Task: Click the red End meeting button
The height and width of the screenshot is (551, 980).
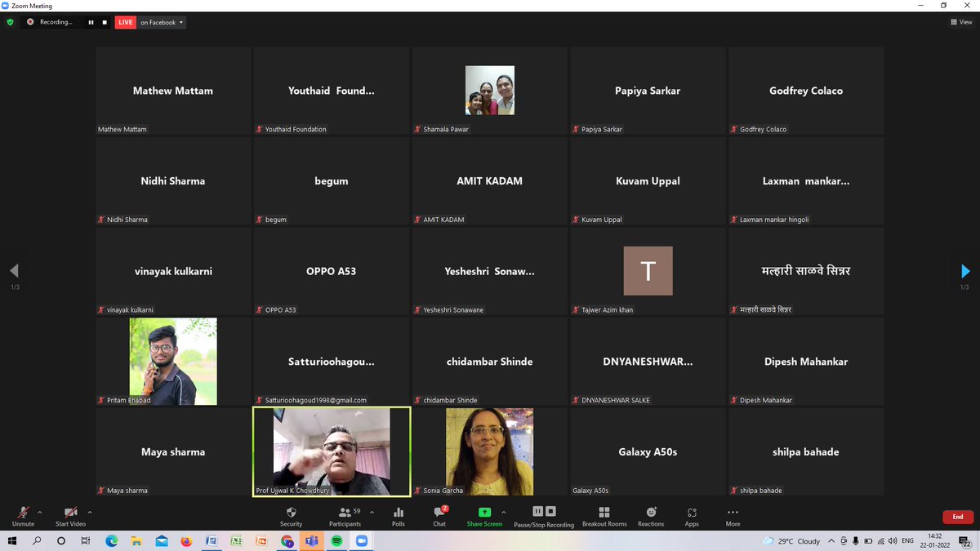Action: point(958,517)
